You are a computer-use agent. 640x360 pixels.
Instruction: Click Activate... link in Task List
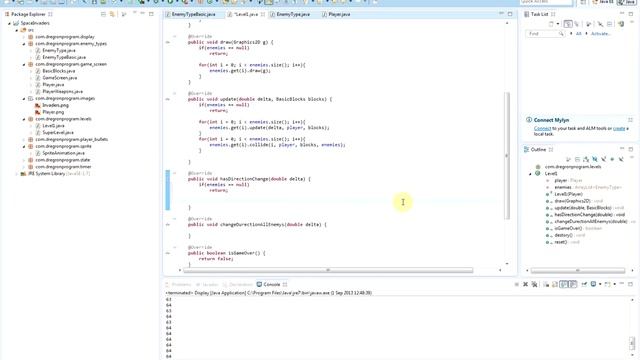pos(600,34)
